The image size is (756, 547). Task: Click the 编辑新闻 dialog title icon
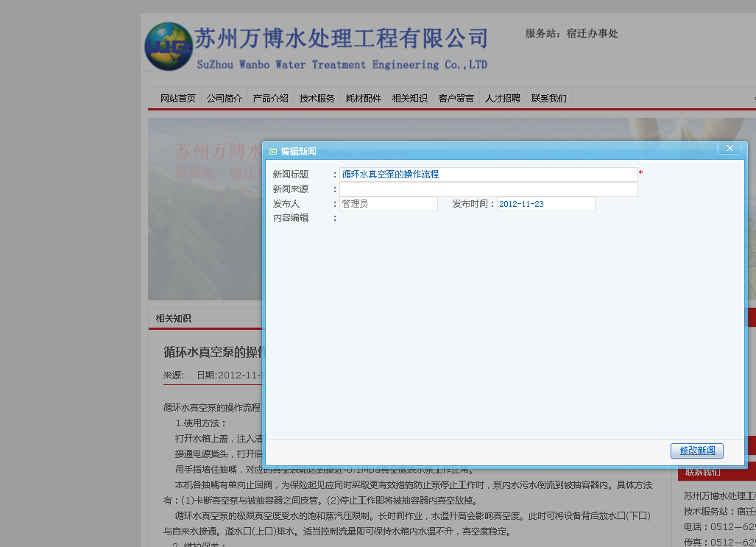273,152
